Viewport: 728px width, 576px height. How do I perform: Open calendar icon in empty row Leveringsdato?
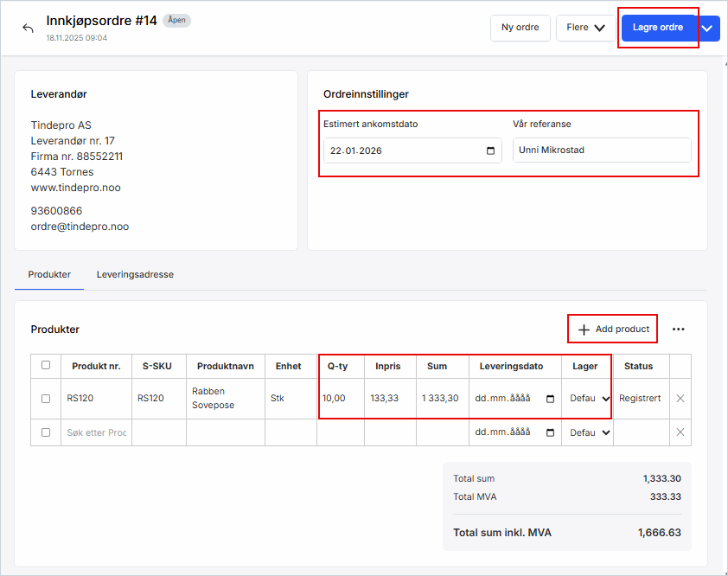(550, 432)
